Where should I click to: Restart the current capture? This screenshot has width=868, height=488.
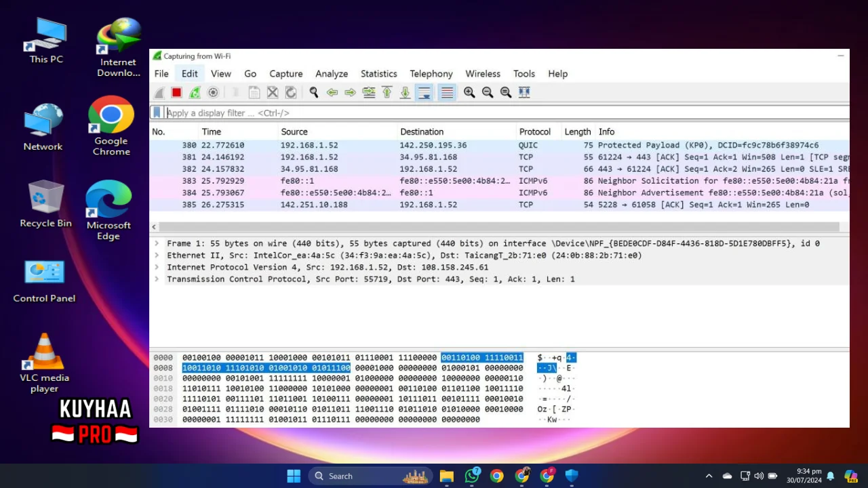(195, 93)
